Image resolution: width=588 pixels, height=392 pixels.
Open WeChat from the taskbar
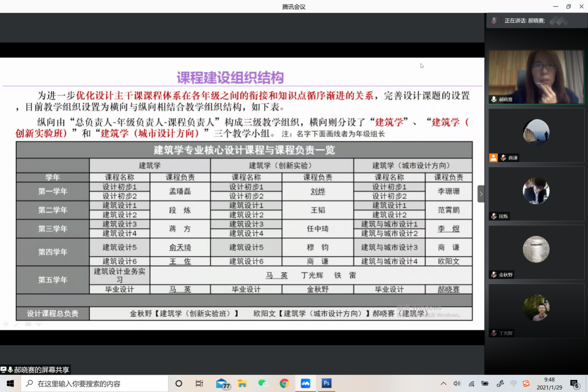(x=263, y=384)
